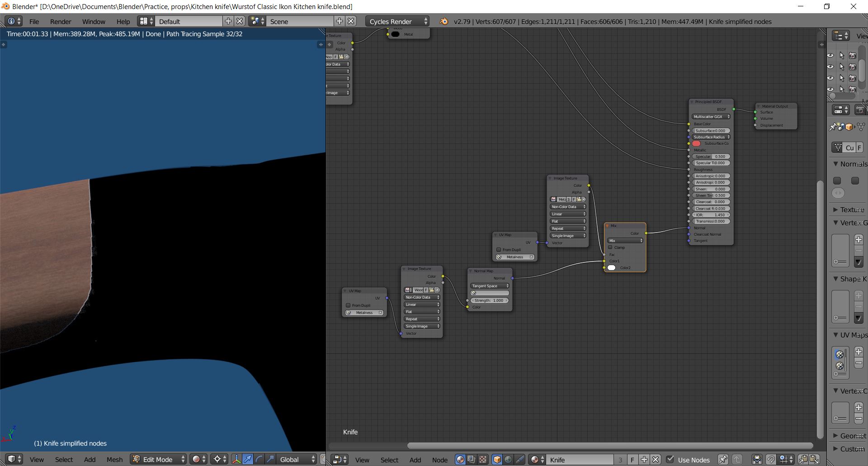The image size is (868, 466).
Task: Open the File menu
Action: click(34, 21)
